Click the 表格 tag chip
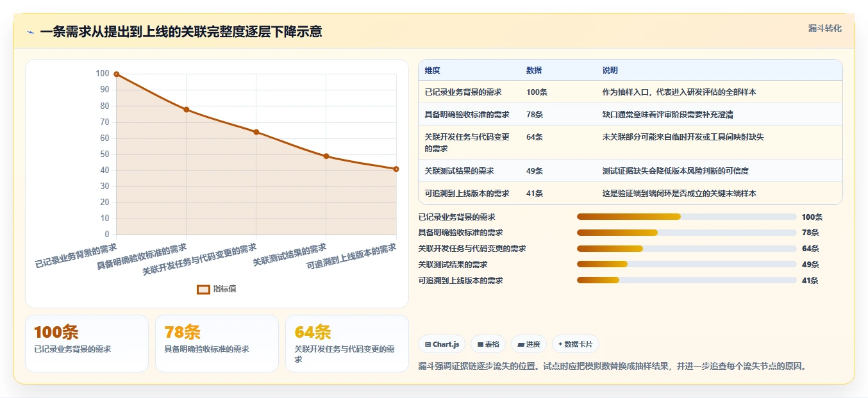The image size is (868, 398). coord(488,344)
